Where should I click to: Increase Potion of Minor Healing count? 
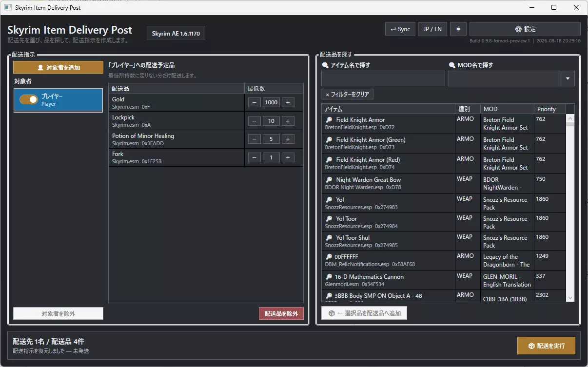coord(288,139)
